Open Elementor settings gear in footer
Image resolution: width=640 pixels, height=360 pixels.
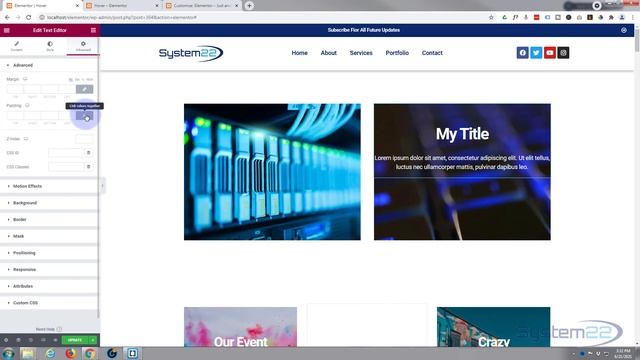coord(6,340)
